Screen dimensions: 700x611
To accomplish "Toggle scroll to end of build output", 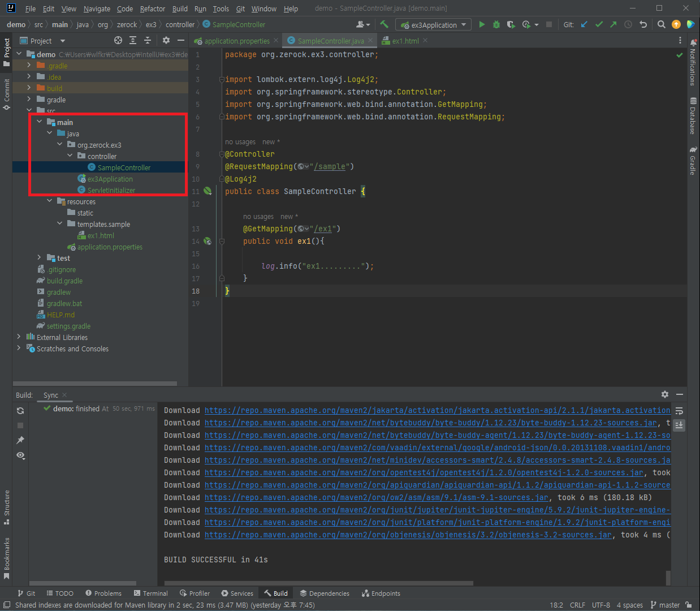I will coord(679,425).
